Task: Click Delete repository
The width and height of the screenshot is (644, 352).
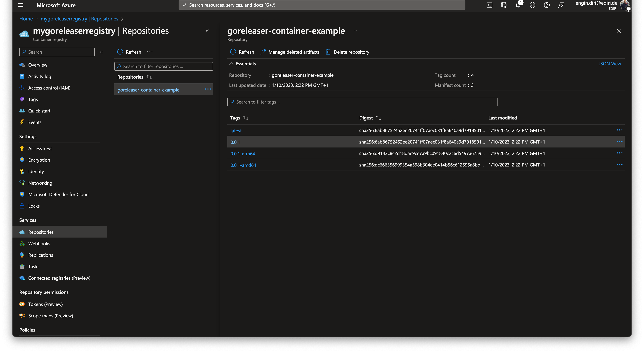Action: 347,52
